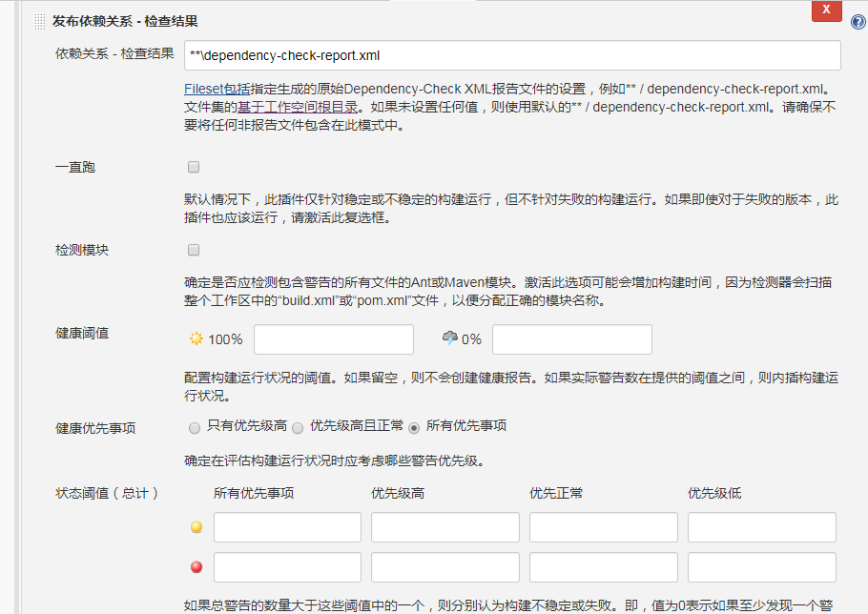The width and height of the screenshot is (868, 614).
Task: Click the yellow unstable status ball
Action: coord(196,527)
